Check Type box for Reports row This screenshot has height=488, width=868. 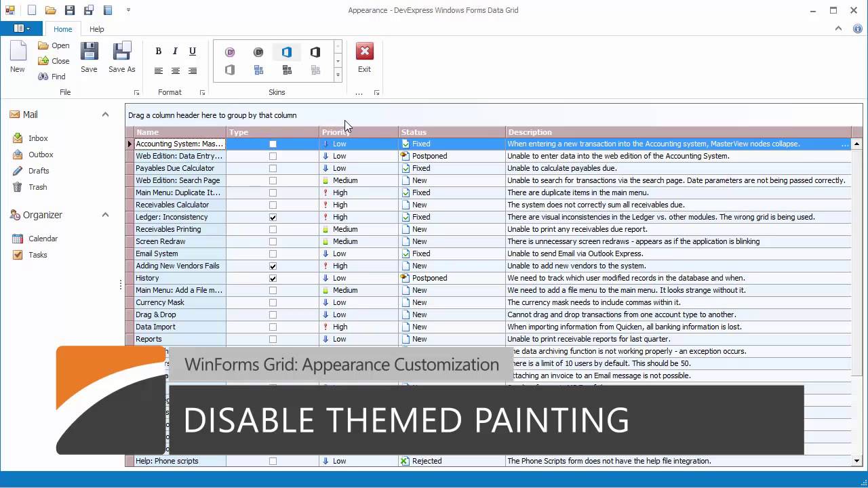point(273,339)
